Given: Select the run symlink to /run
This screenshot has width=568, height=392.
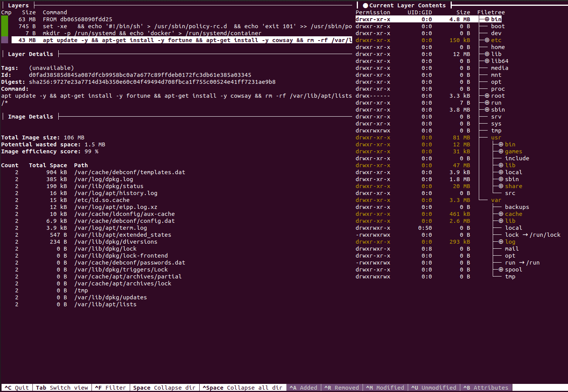Looking at the screenshot, I should pyautogui.click(x=522, y=263).
